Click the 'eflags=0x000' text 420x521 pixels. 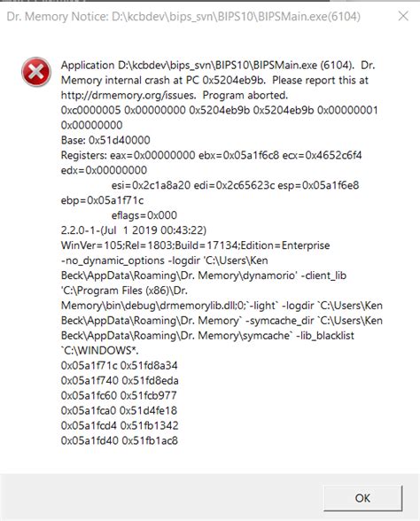pyautogui.click(x=144, y=215)
